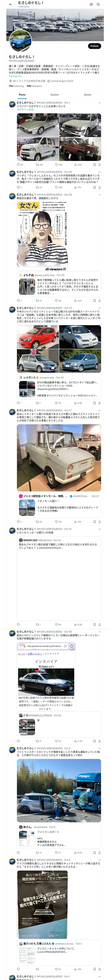Click the Translate bio link

click(15, 76)
